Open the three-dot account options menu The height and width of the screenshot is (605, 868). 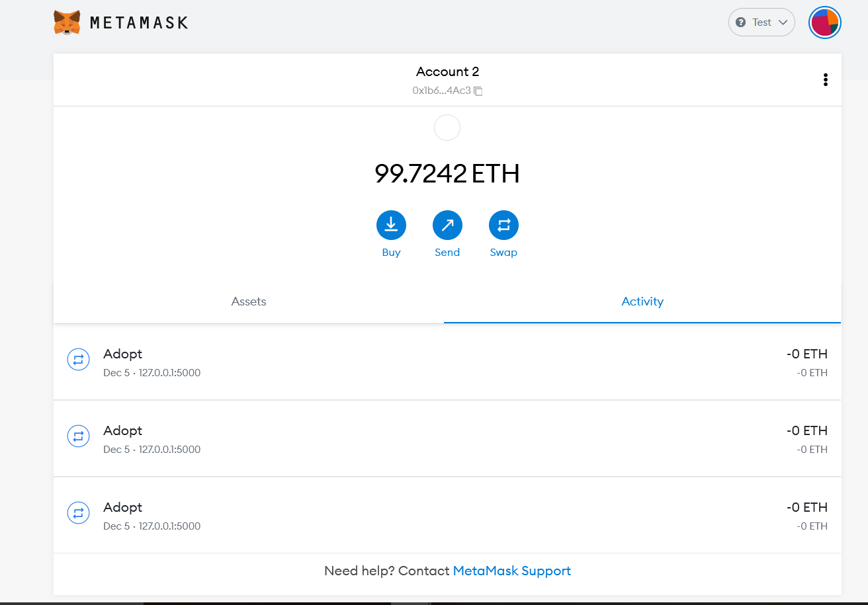[826, 80]
